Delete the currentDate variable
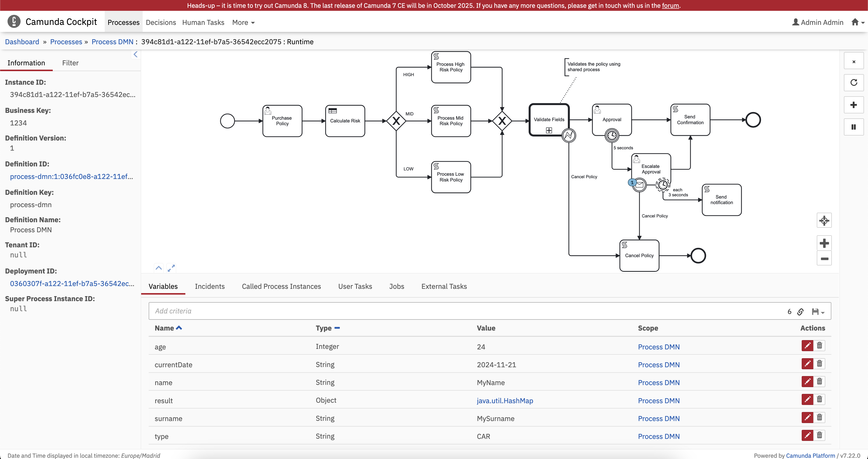The height and width of the screenshot is (459, 868). 820,363
